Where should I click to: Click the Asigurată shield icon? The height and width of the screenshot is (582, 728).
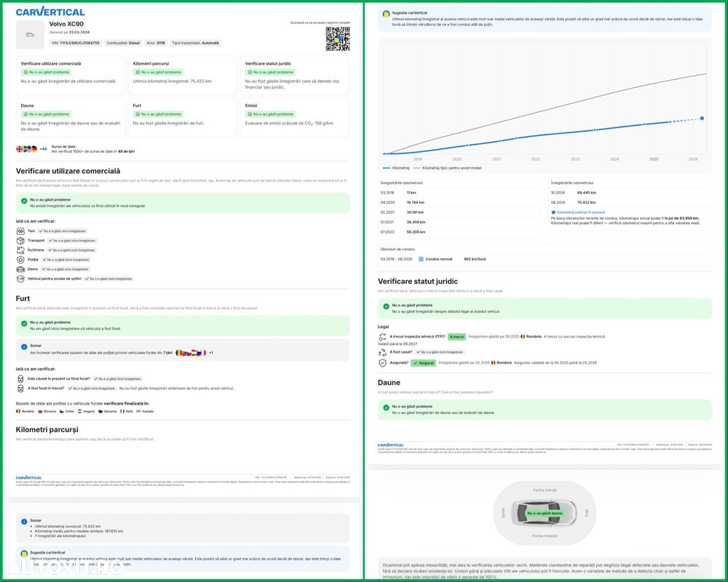pos(383,363)
